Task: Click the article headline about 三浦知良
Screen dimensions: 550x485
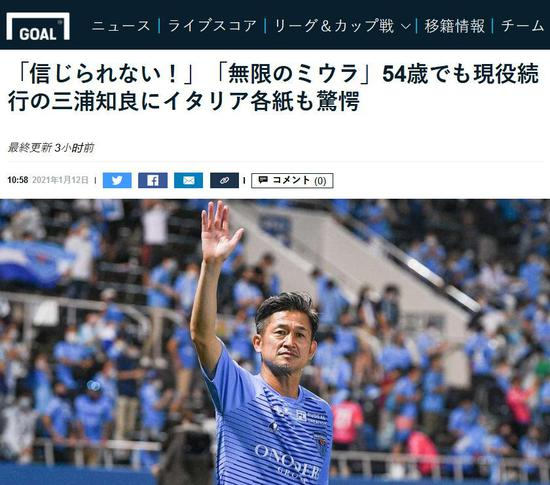Action: (x=274, y=87)
